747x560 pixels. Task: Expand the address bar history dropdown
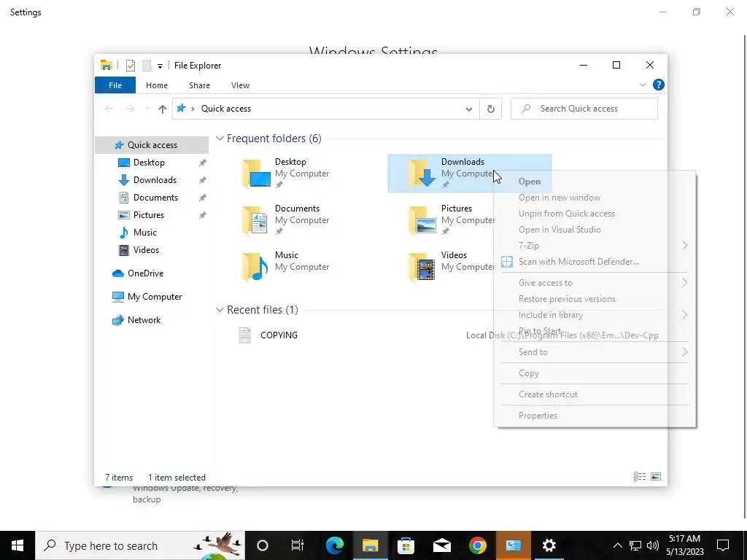(x=469, y=109)
